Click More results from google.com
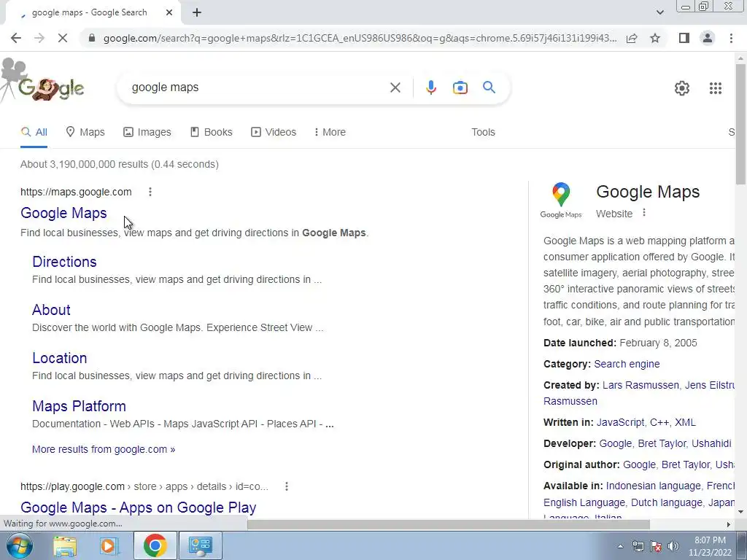 click(104, 449)
